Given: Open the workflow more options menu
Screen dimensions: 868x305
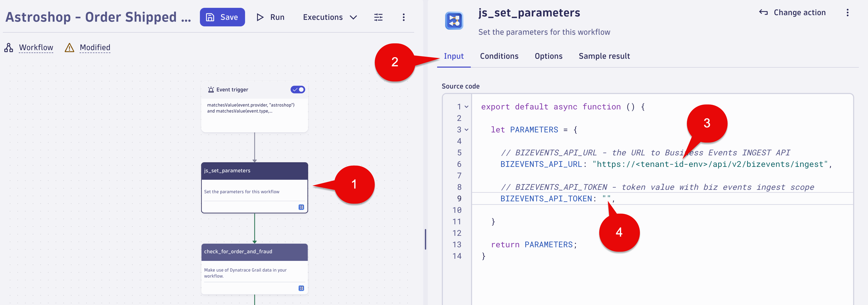Looking at the screenshot, I should tap(403, 17).
